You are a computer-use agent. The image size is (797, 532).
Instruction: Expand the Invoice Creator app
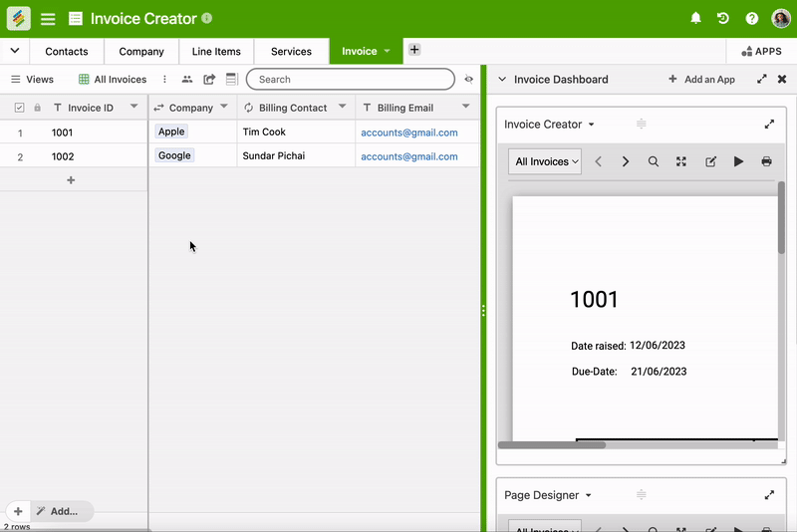769,124
